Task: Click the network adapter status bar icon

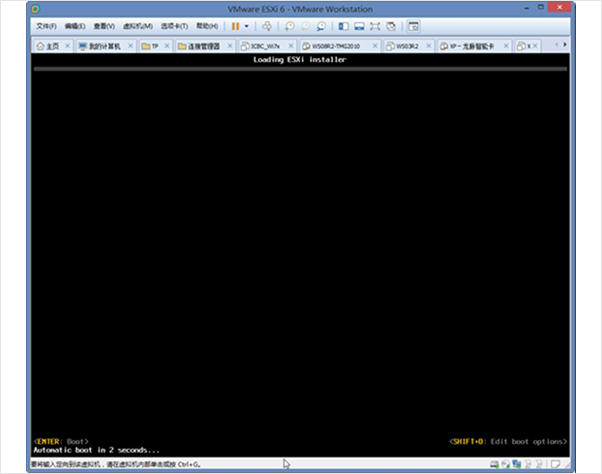Action: point(517,464)
